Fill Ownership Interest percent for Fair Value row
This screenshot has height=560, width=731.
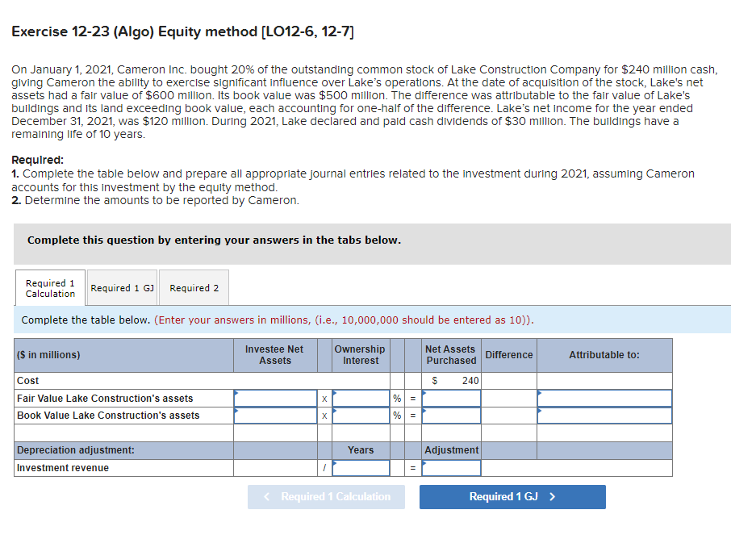(x=360, y=398)
